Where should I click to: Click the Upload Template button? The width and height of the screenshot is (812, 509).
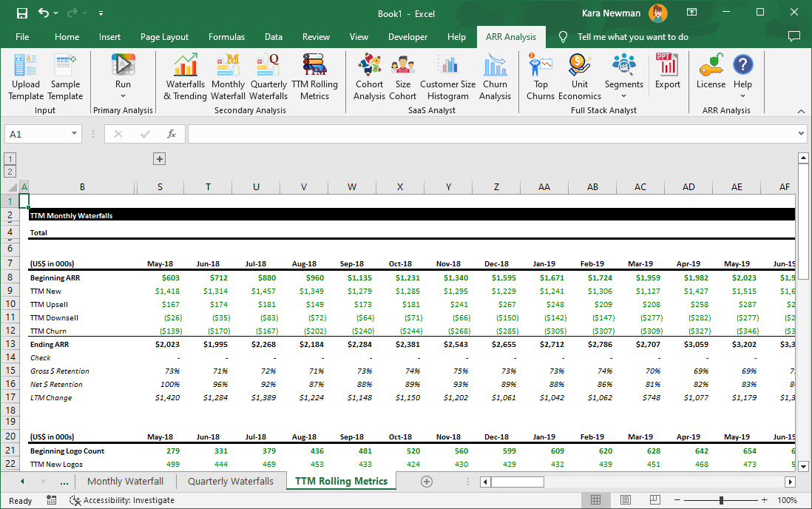click(x=25, y=74)
